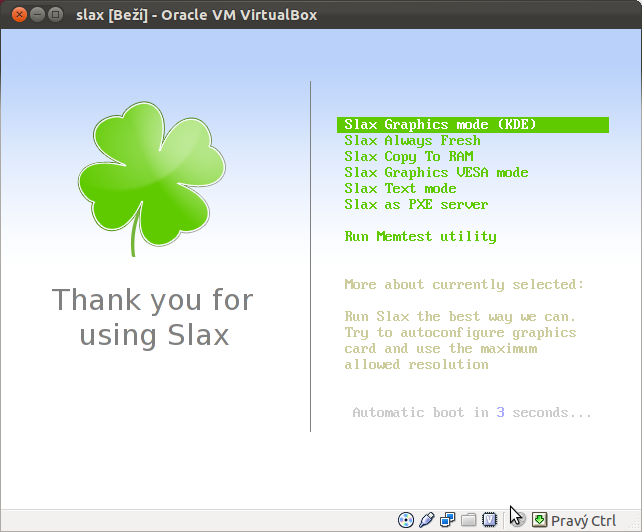This screenshot has width=642, height=532.
Task: Click 'Thank you for using Slax' text
Action: [153, 317]
